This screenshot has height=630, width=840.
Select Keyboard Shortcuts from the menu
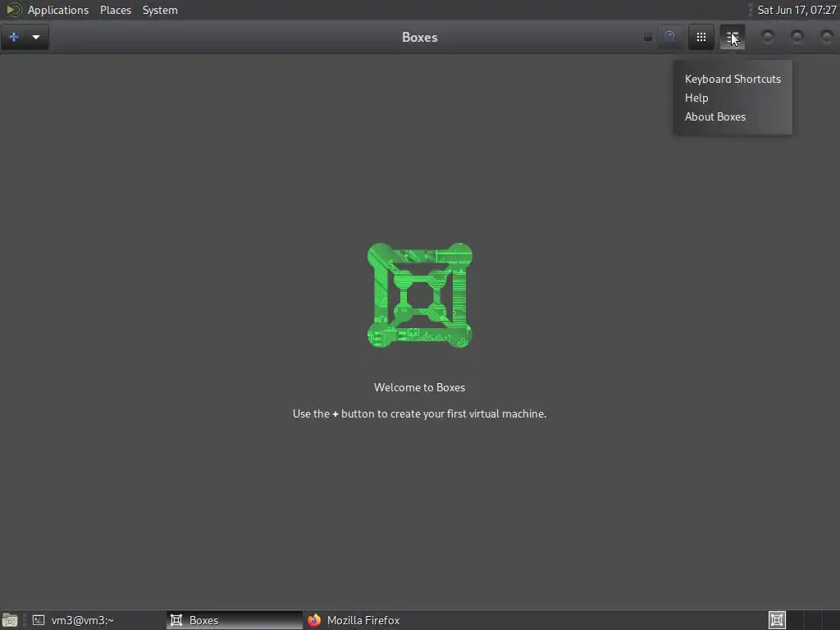[x=733, y=80]
